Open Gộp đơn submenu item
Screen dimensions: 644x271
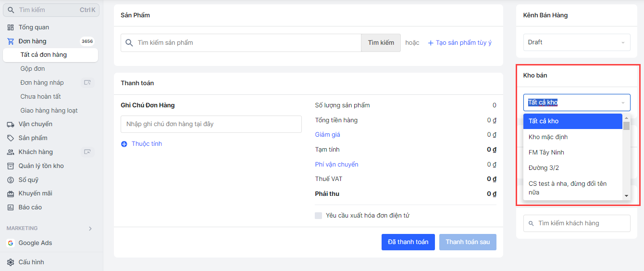tap(33, 69)
